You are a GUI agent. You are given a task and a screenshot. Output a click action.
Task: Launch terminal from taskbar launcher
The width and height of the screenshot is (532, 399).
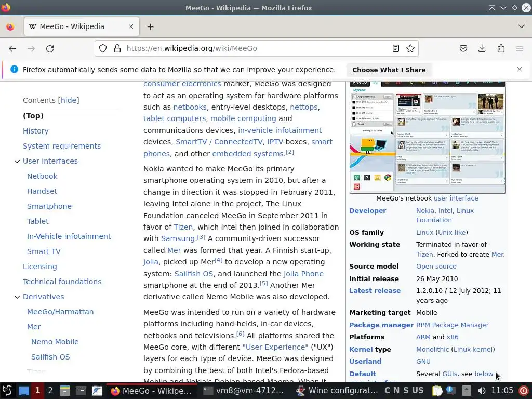[x=81, y=391]
